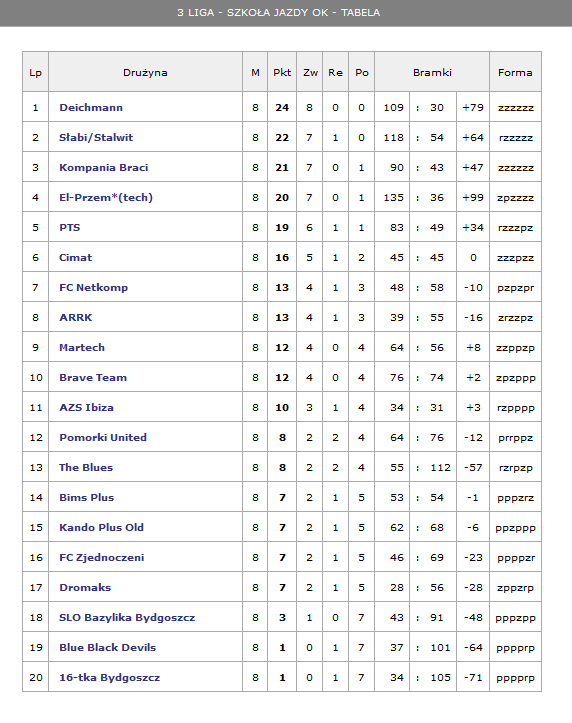This screenshot has width=572, height=723.
Task: Click the Kompania Braci team name
Action: [x=104, y=167]
